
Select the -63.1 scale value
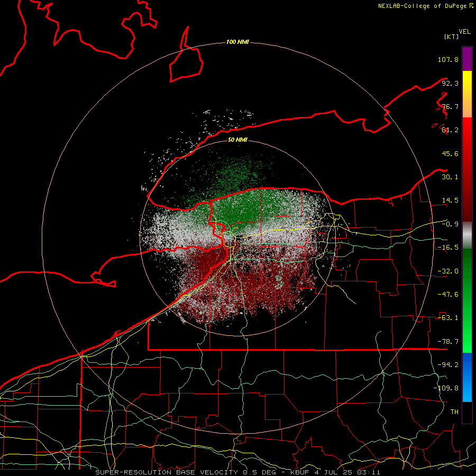[448, 318]
